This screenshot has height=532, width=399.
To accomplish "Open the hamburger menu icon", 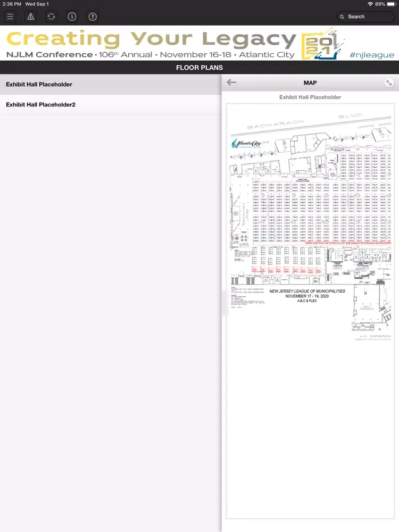I will pos(10,16).
